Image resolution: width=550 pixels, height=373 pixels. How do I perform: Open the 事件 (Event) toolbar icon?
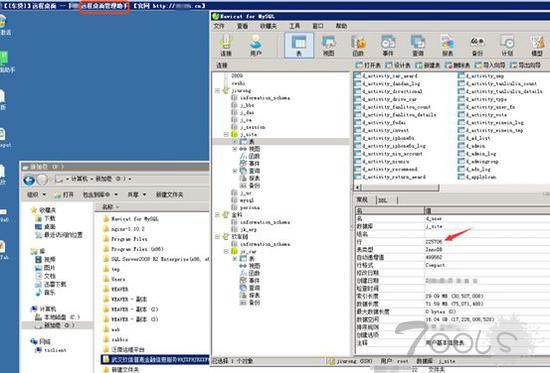pyautogui.click(x=388, y=45)
